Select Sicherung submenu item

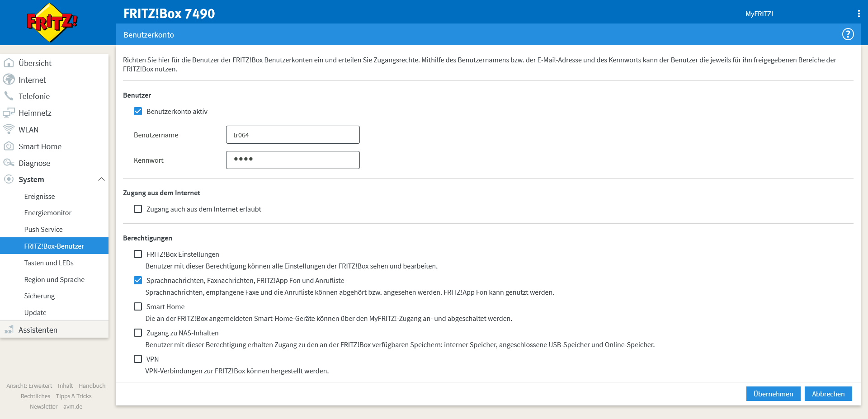point(54,296)
